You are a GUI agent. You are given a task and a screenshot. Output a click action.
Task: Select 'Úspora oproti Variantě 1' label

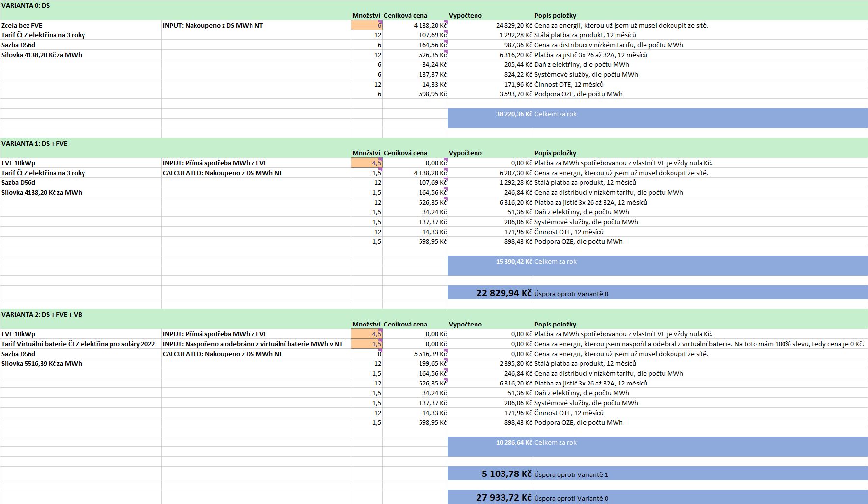click(571, 474)
